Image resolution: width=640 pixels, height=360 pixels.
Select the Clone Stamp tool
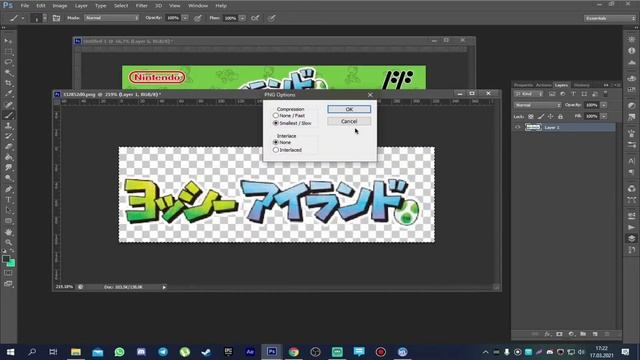click(8, 126)
